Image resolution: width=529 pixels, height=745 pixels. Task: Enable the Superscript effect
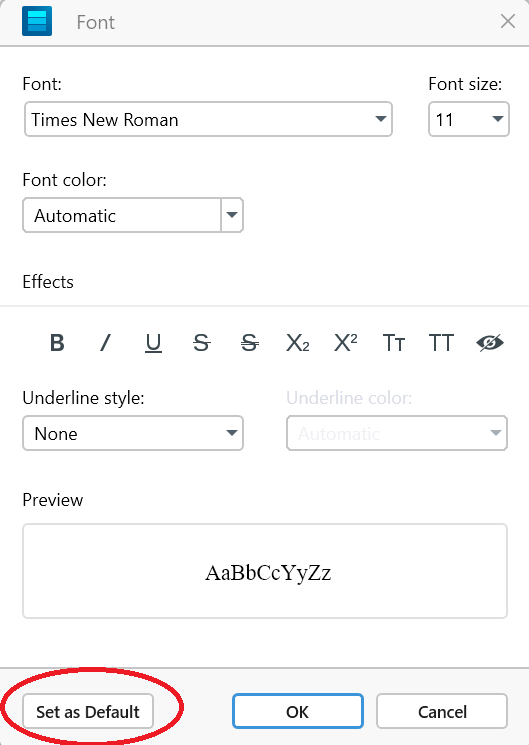(x=346, y=343)
